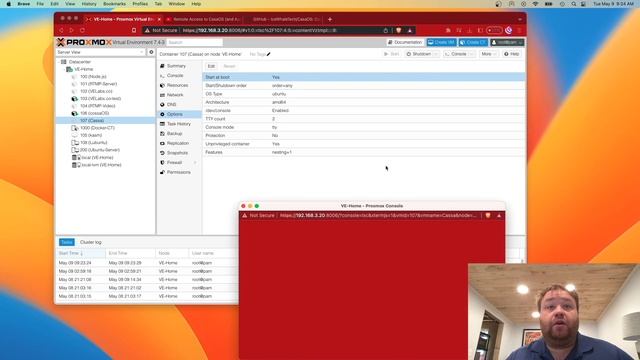Open the Summary panel for the container
Screen dimensions: 640x360
click(176, 66)
